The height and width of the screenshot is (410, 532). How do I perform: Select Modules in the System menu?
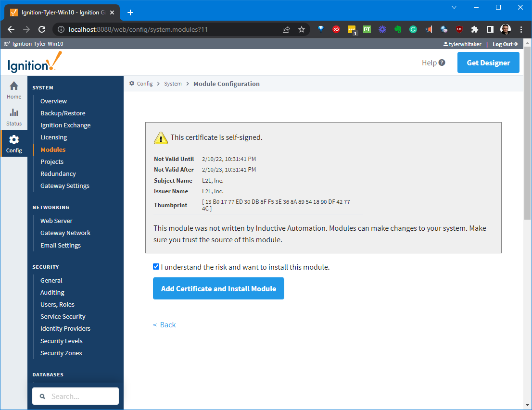click(53, 149)
